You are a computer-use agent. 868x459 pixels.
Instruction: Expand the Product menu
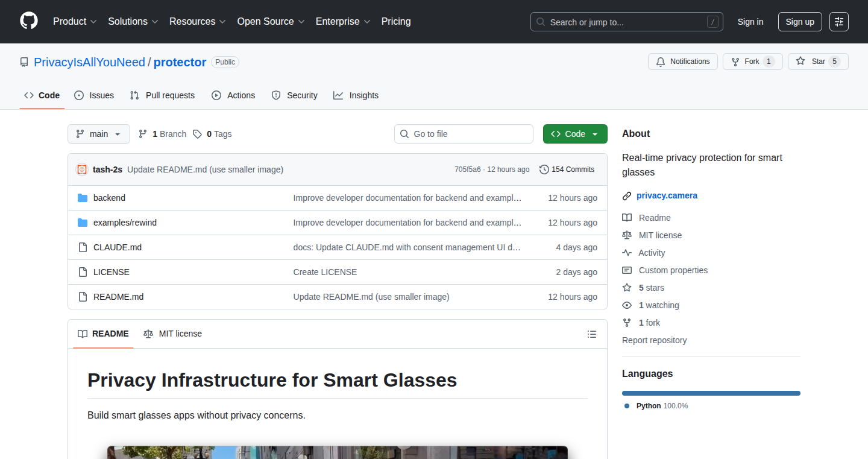(75, 22)
